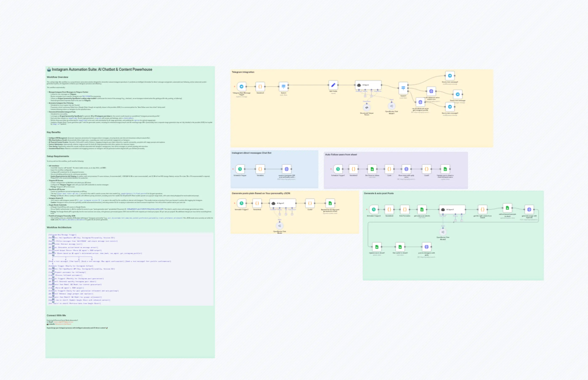
Task: Open the Telegram New Message Trigger node
Action: tap(242, 87)
